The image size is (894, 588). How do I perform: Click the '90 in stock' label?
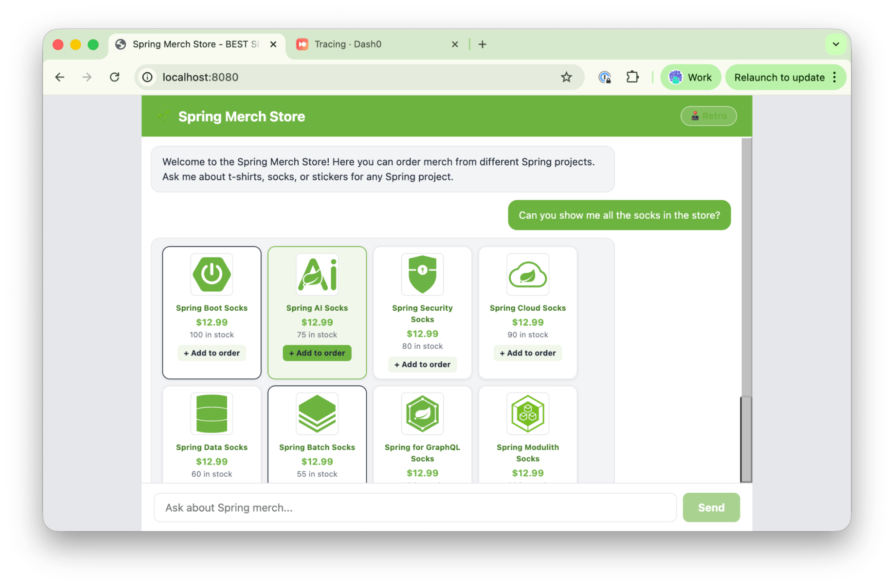click(x=528, y=334)
